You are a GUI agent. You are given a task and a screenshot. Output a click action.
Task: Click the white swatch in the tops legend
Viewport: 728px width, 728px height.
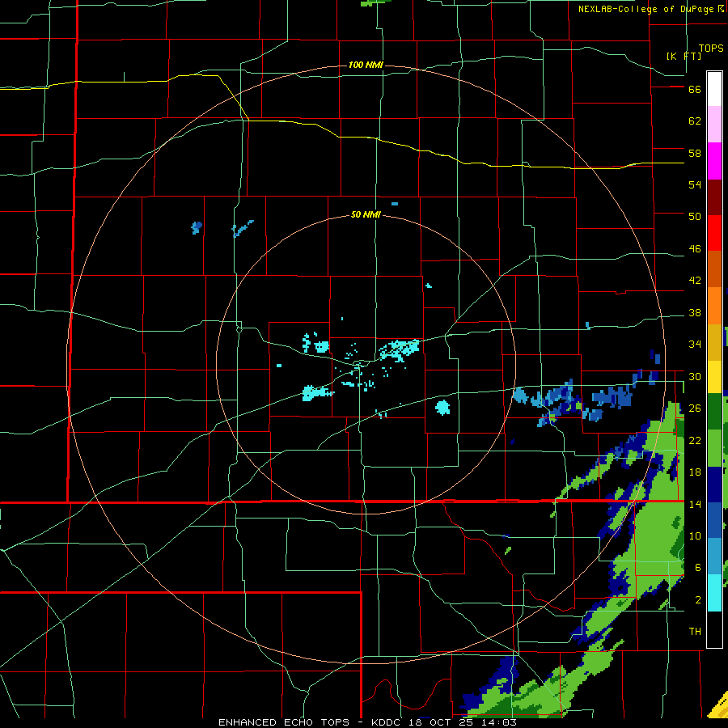click(x=714, y=89)
